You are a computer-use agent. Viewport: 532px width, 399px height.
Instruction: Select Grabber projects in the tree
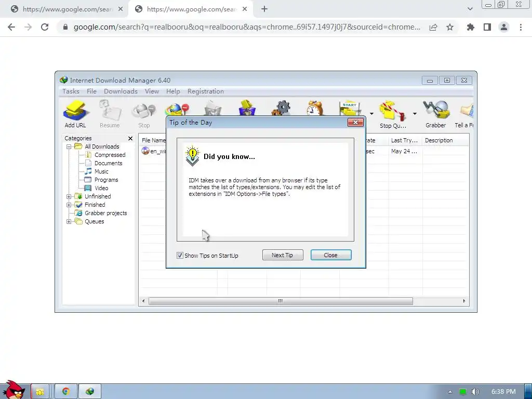click(x=106, y=213)
